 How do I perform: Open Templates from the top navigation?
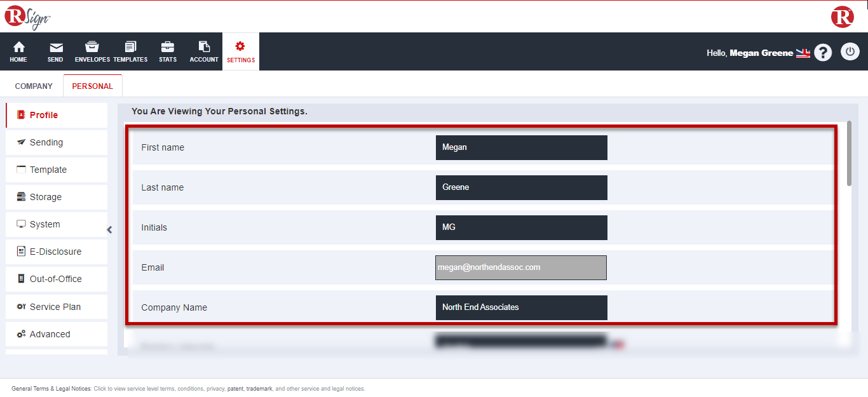[130, 48]
